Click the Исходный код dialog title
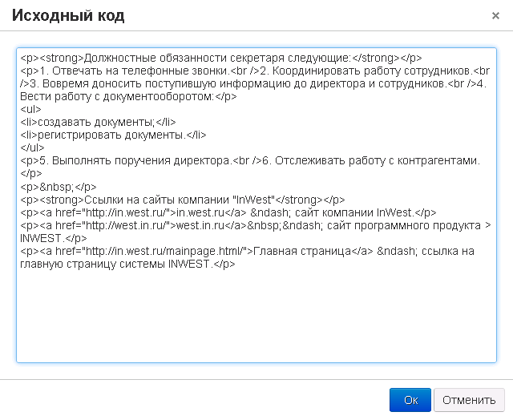The image size is (513, 420). [67, 15]
